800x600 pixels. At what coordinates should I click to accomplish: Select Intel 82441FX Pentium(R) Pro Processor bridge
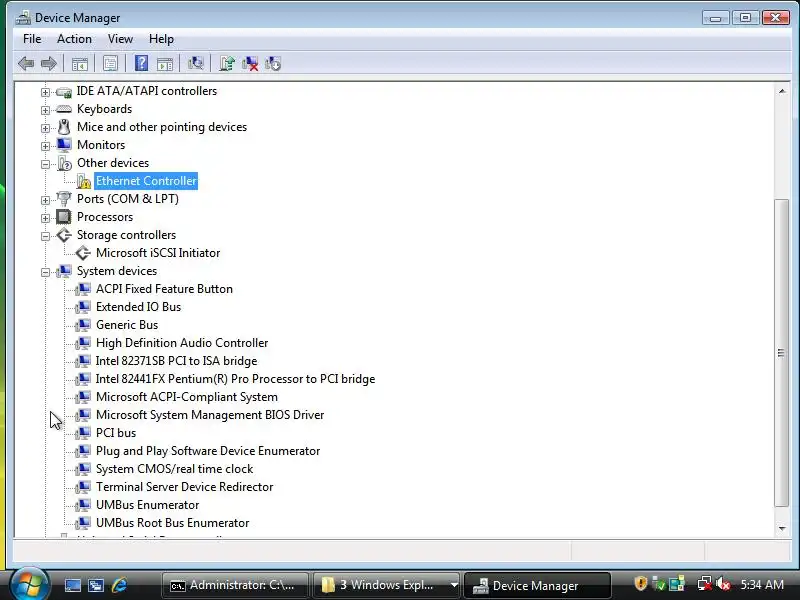point(235,379)
